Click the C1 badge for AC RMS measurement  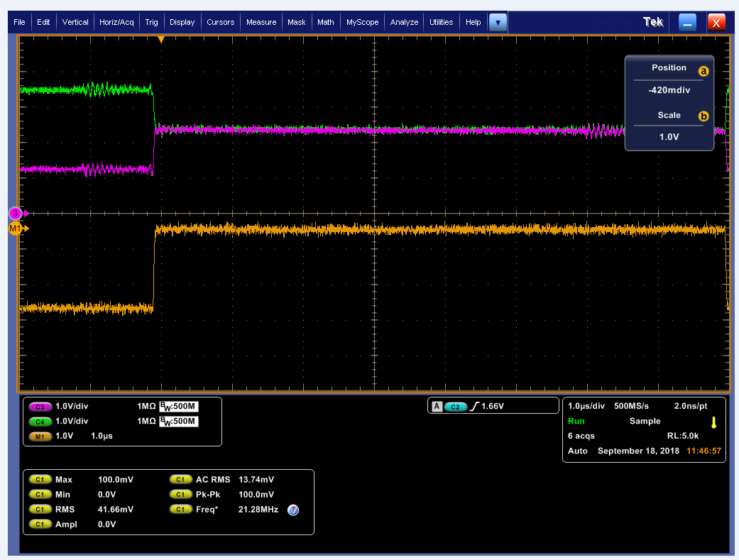point(180,479)
